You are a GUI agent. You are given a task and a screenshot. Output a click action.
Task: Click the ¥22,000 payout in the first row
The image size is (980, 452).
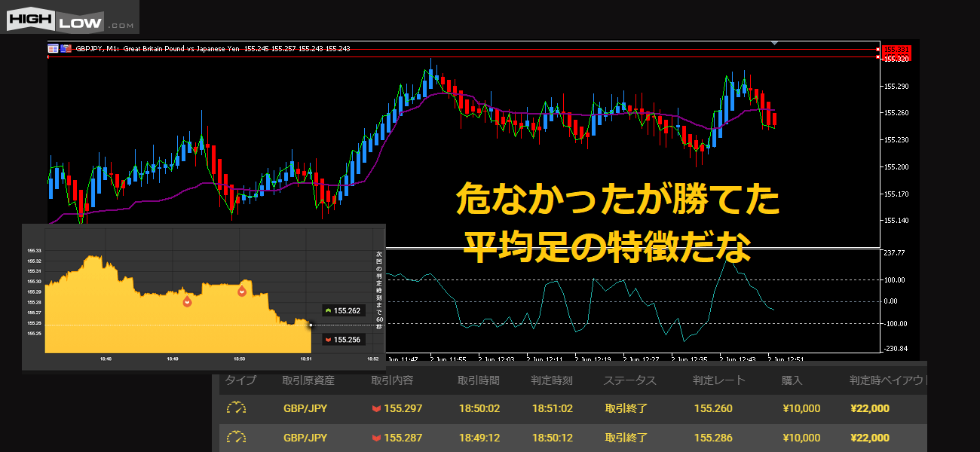869,409
